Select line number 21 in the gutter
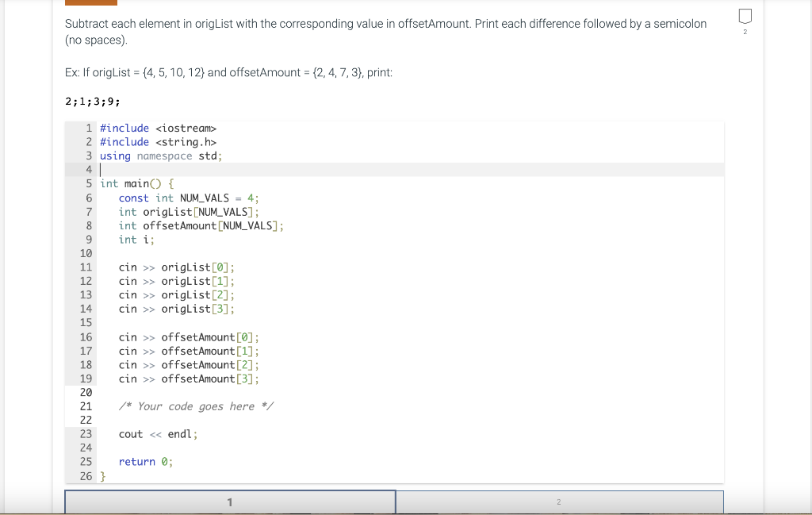 [x=86, y=405]
